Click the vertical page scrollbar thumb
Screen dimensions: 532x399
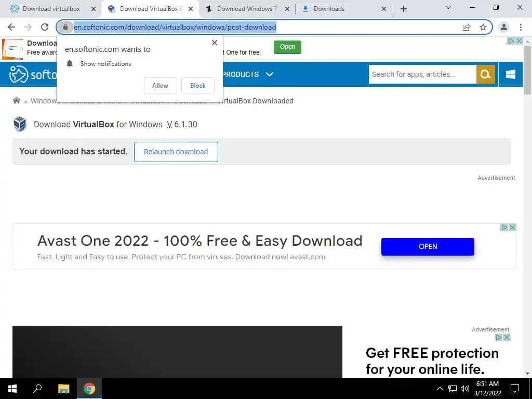pyautogui.click(x=527, y=70)
